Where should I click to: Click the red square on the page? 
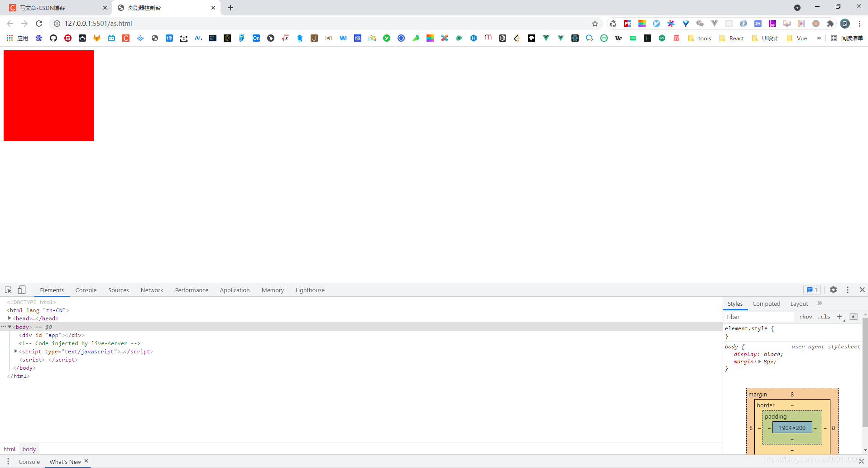[x=49, y=96]
